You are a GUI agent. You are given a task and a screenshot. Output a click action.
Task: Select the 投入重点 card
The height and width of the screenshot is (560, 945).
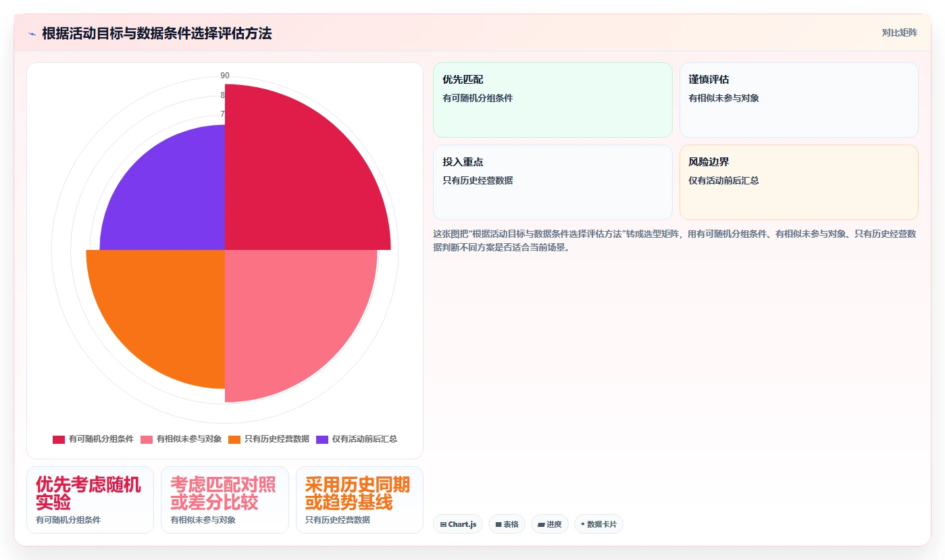pos(553,182)
